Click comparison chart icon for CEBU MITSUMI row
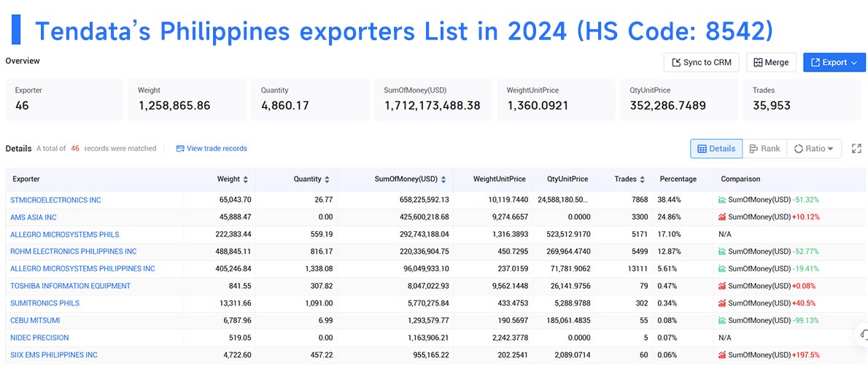 (722, 319)
